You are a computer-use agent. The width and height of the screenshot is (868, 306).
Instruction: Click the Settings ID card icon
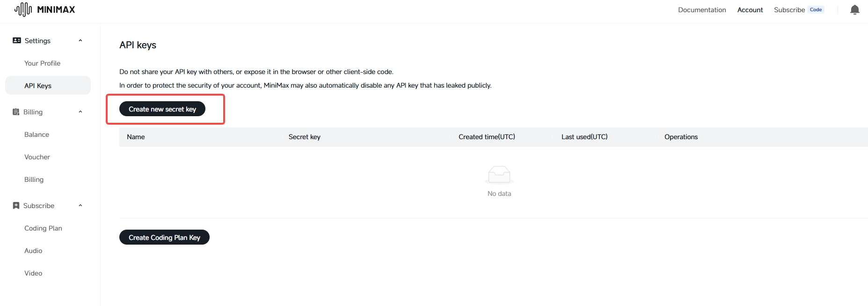click(x=17, y=41)
